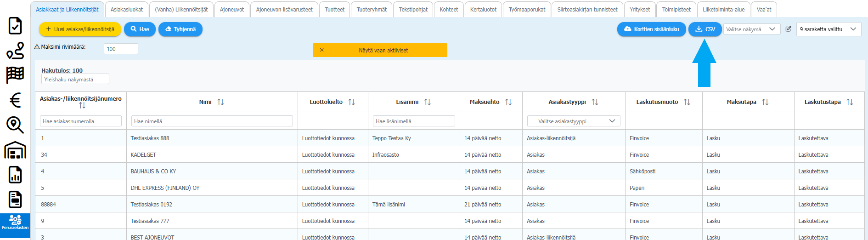The width and height of the screenshot is (868, 240).
Task: Open the report chart sidebar icon
Action: click(15, 175)
